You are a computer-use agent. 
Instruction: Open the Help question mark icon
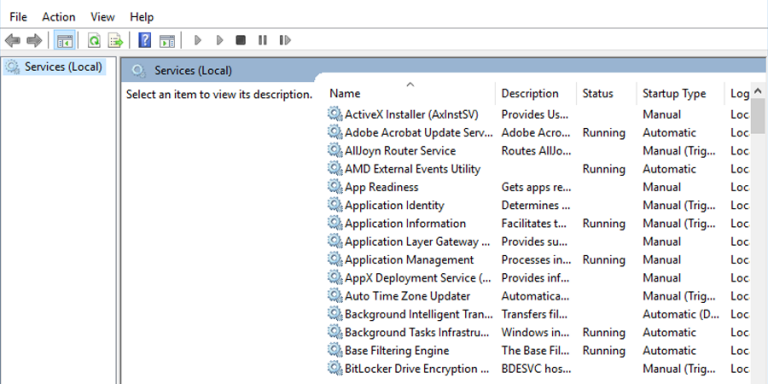[x=144, y=40]
